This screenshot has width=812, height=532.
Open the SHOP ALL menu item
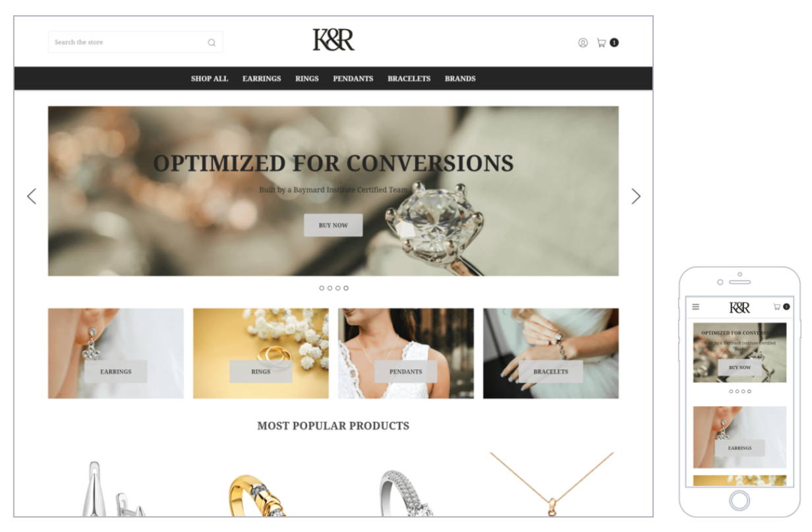tap(210, 78)
